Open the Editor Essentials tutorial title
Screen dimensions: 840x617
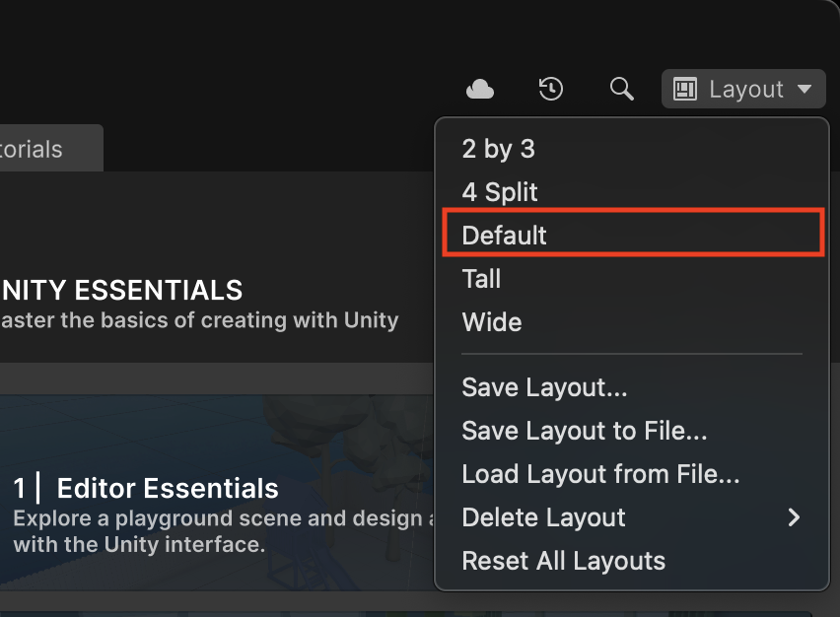[168, 488]
